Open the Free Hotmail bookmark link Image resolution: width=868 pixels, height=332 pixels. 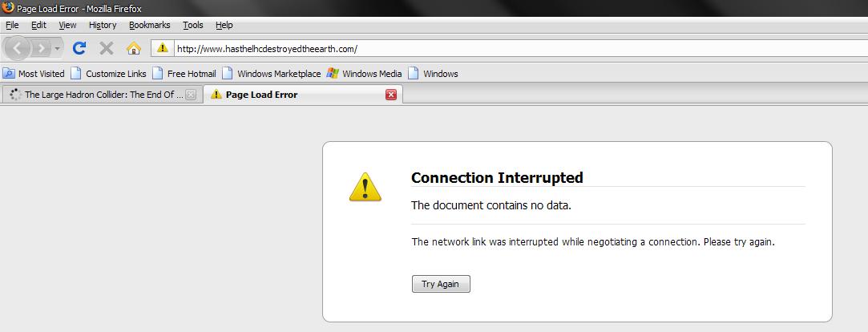tap(184, 74)
